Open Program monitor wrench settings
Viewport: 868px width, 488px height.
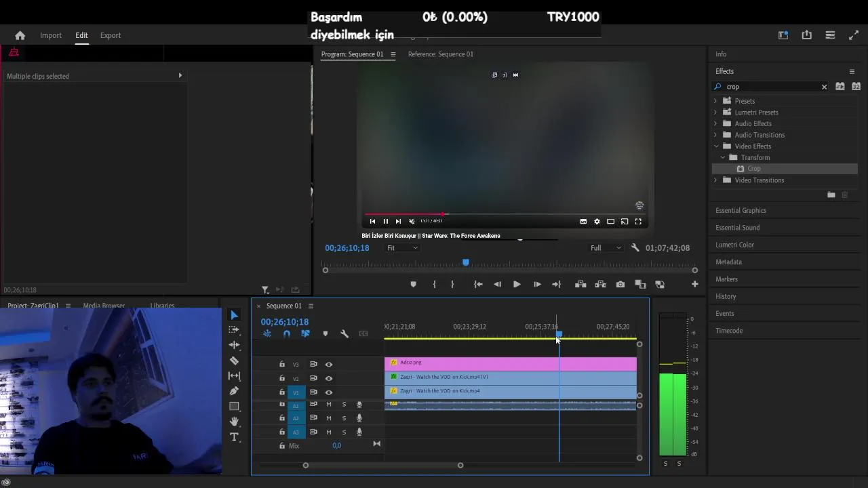[635, 248]
